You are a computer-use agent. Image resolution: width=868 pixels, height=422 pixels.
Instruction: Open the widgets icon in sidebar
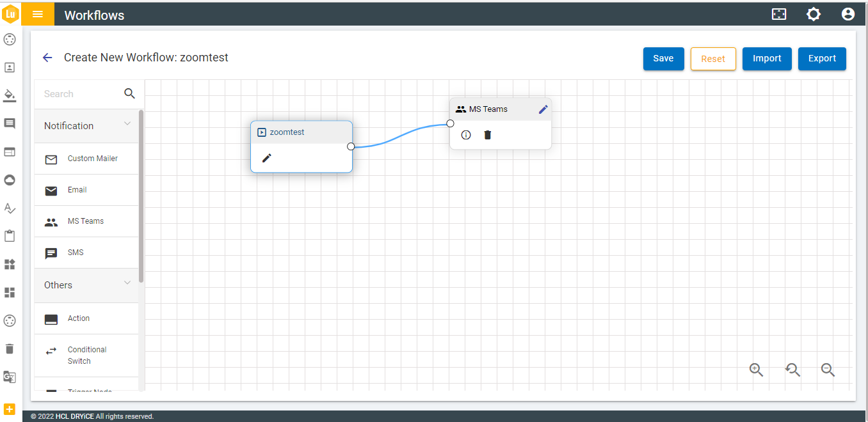(10, 264)
